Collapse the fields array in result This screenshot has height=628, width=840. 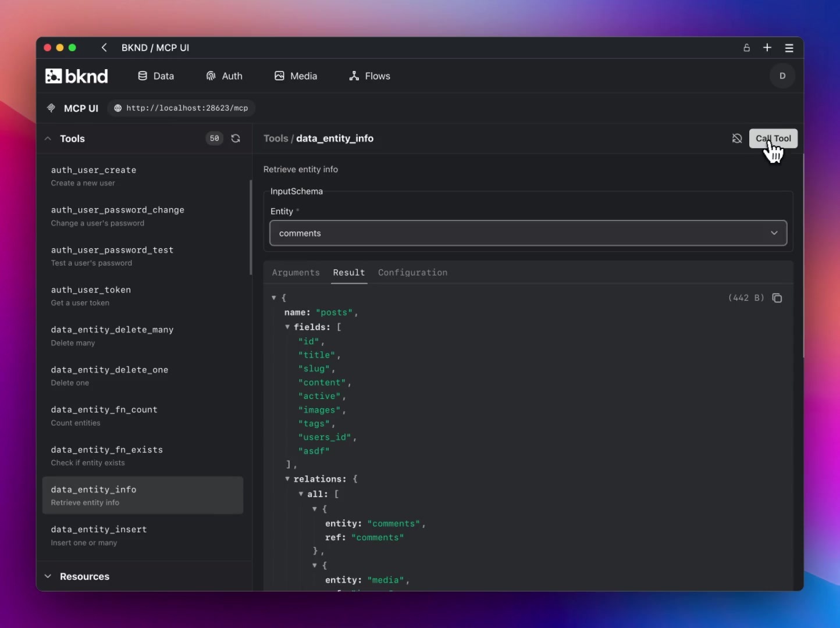[287, 327]
